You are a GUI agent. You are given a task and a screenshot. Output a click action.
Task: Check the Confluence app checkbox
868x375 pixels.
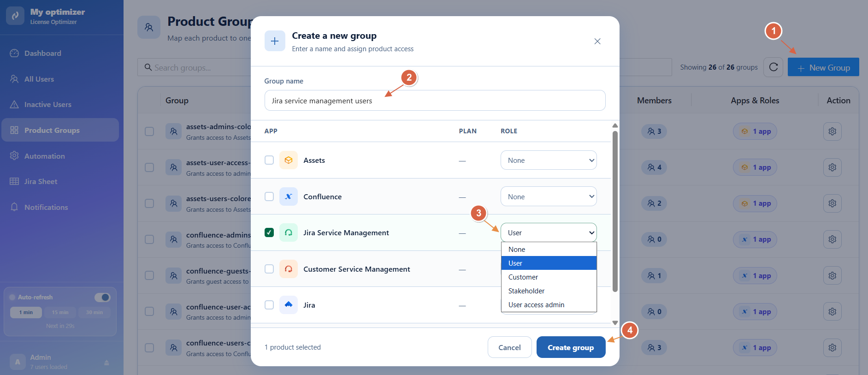(x=269, y=196)
